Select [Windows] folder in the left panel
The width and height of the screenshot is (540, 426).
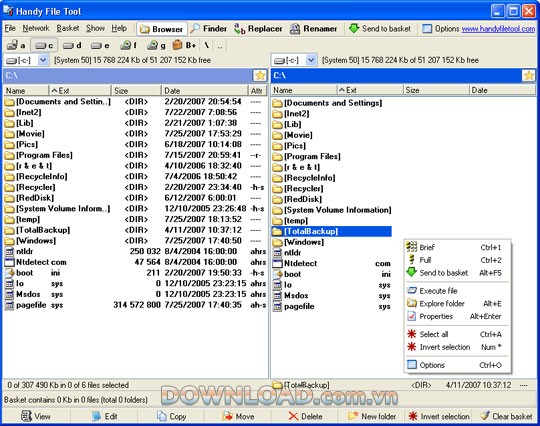pos(135,240)
